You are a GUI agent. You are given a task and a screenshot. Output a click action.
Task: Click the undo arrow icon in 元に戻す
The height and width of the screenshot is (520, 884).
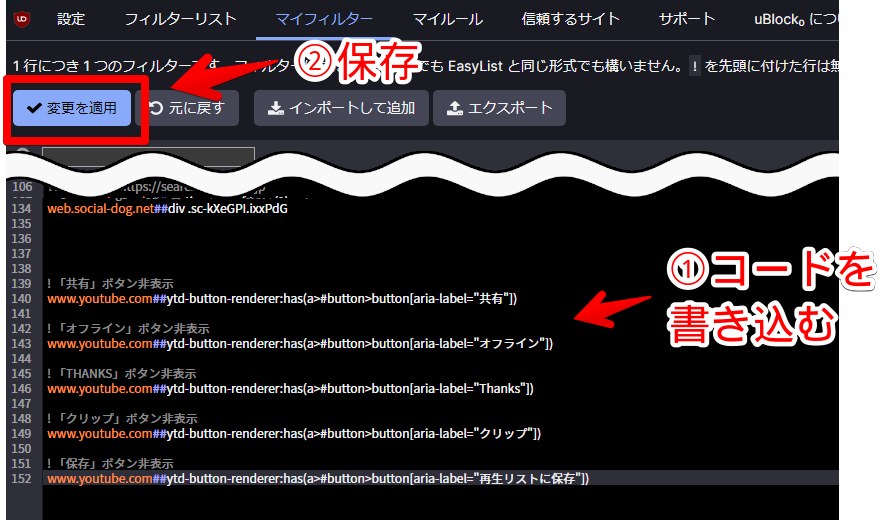coord(156,108)
